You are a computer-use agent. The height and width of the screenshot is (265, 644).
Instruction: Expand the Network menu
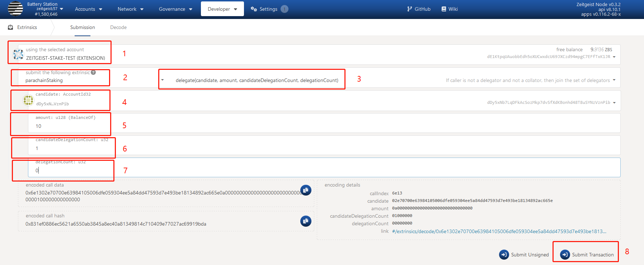130,9
